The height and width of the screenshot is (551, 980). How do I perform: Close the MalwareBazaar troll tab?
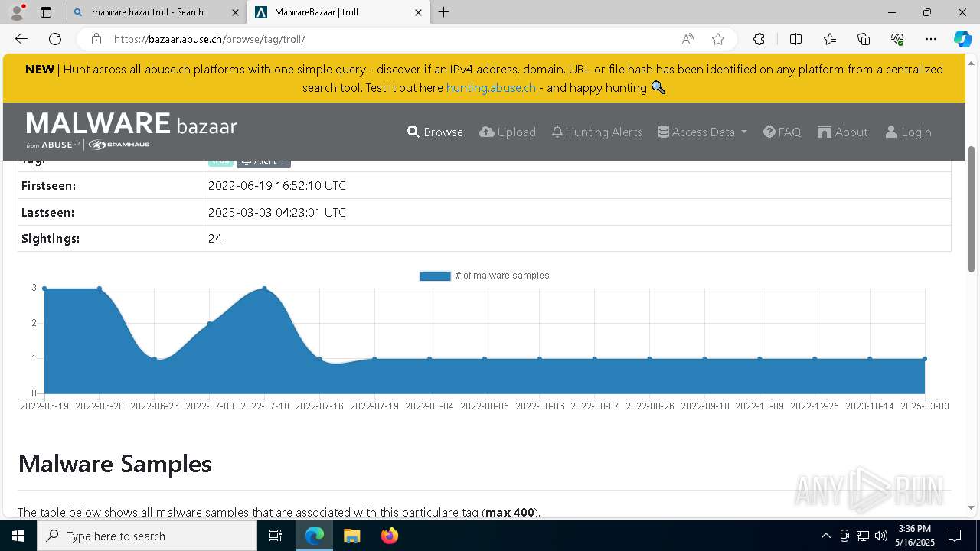(418, 12)
